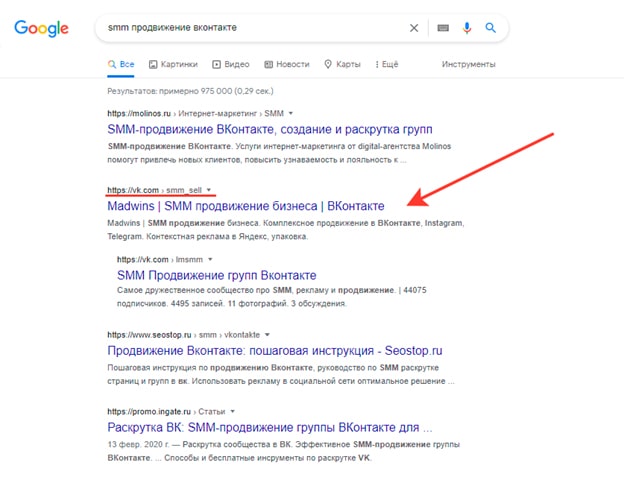Expand the dropdown arrow next to promo.ingate.ru URL
The height and width of the screenshot is (477, 624).
point(233,411)
